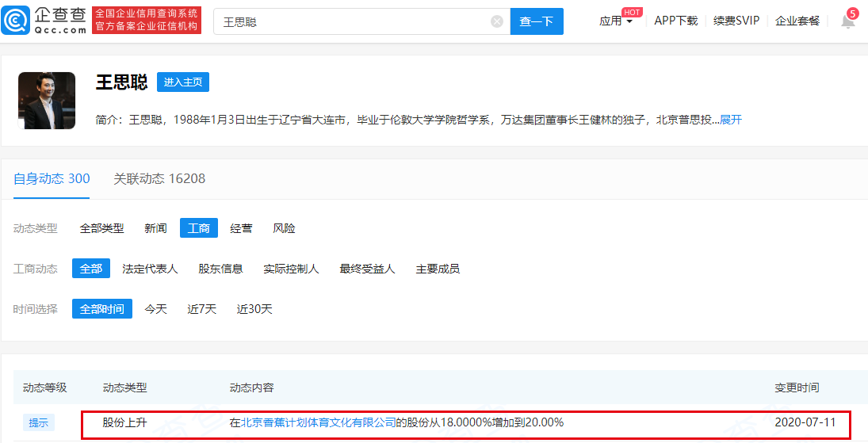Select the 经营 dynamic type filter
Screen dimensions: 868x443
point(241,228)
